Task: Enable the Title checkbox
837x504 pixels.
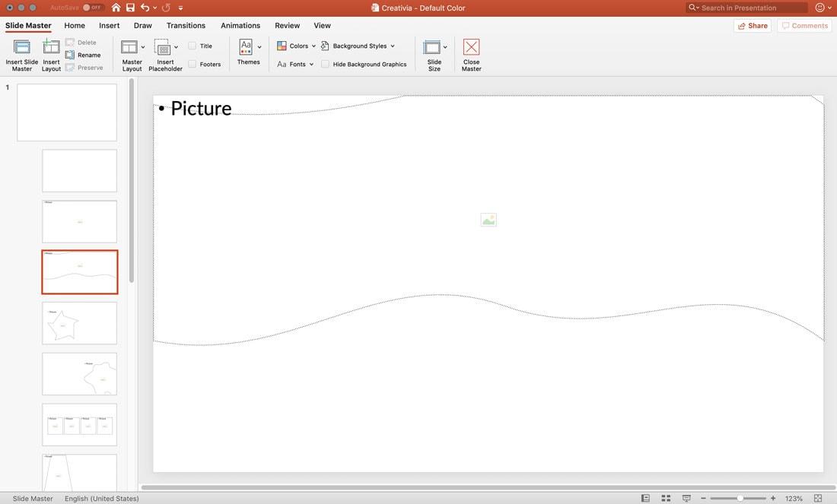Action: click(x=191, y=46)
